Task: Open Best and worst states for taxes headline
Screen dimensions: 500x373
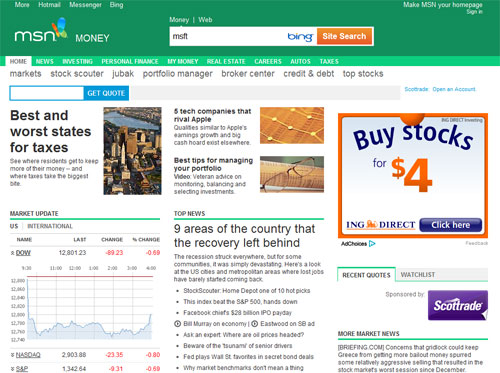Action: [x=51, y=131]
